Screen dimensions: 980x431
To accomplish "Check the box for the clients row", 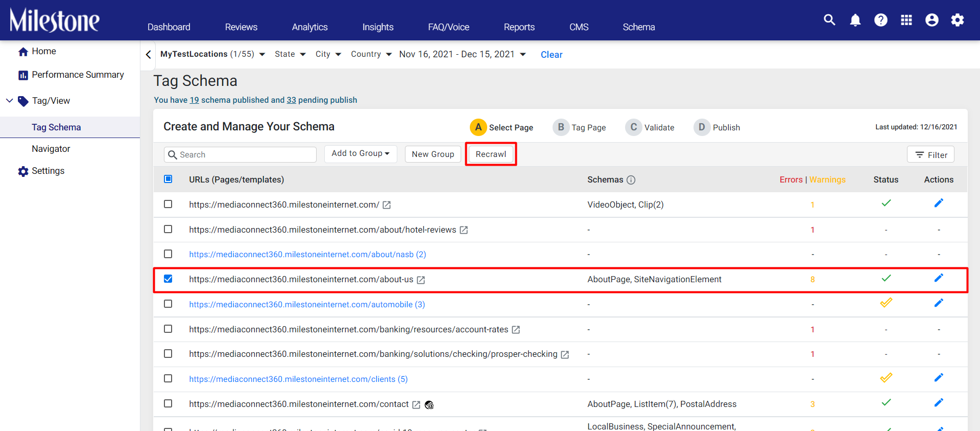I will tap(168, 378).
